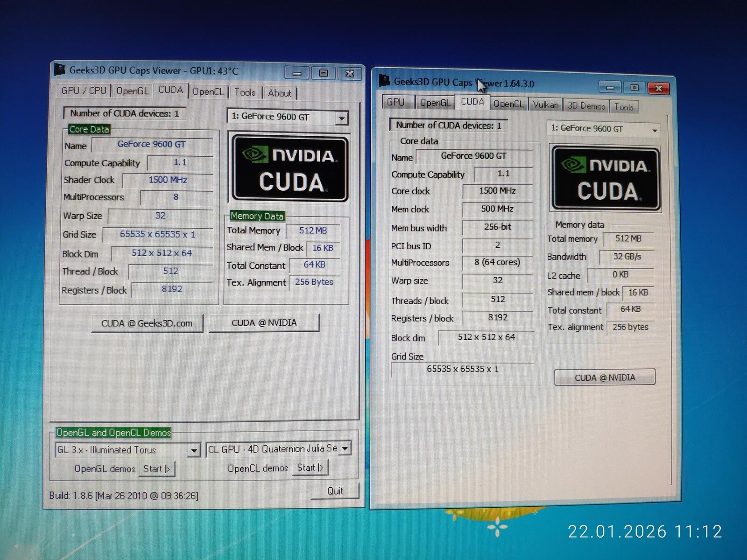Switch to the GPU / CPU tab
Viewport: 747px width, 560px height.
click(84, 91)
